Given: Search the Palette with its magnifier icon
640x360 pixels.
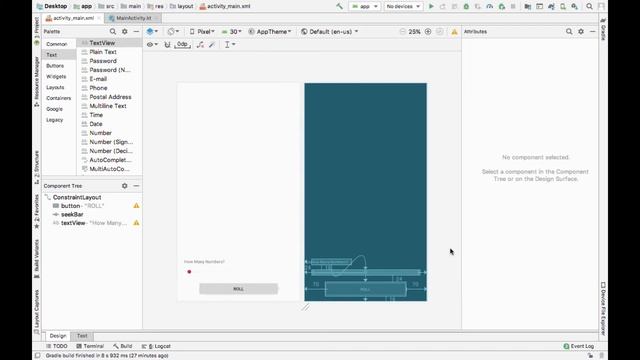Looking at the screenshot, I should 113,31.
